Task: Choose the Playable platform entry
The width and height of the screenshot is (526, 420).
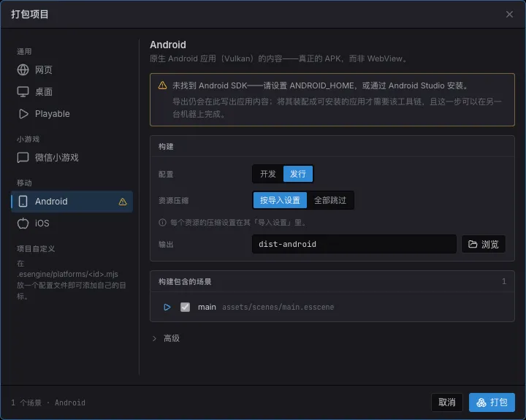Action: pos(72,114)
